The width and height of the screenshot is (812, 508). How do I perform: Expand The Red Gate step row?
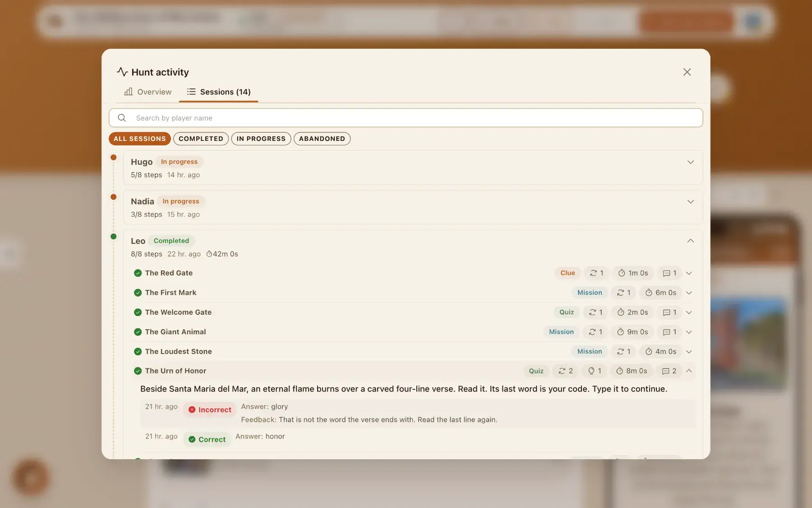689,273
